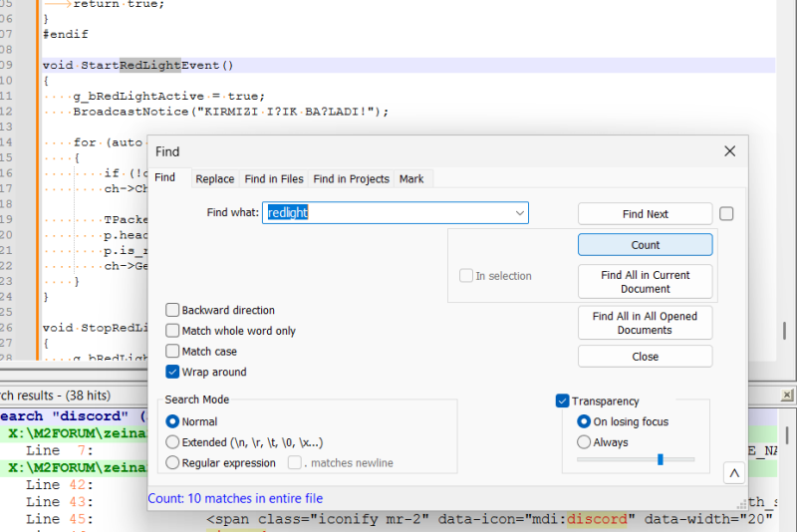The height and width of the screenshot is (532, 797).
Task: Enable Match whole word only
Action: (x=173, y=331)
